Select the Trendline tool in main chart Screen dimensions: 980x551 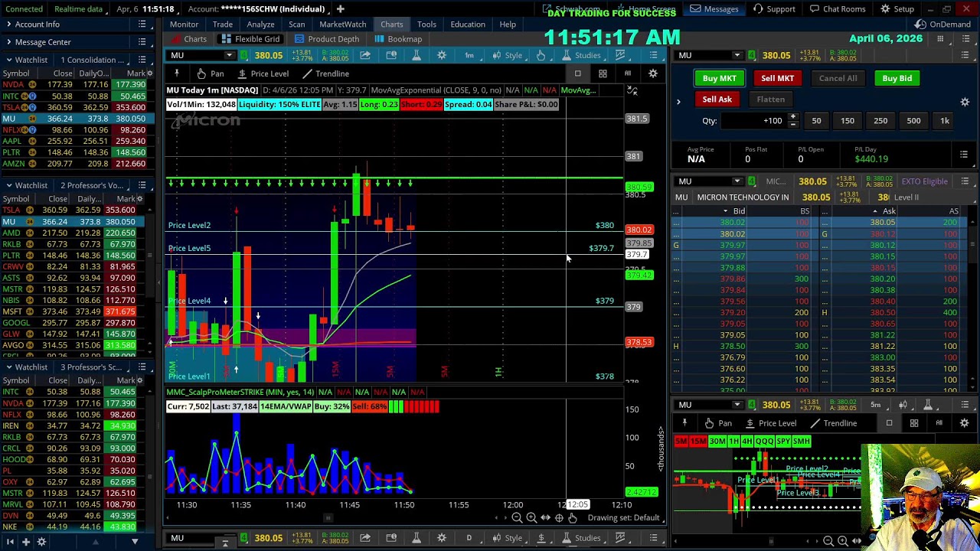(325, 73)
